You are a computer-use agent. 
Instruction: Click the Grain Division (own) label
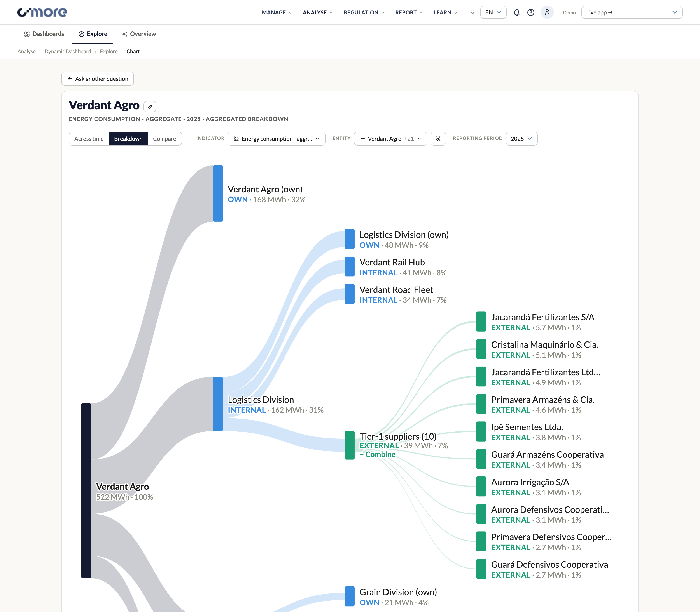coord(398,592)
